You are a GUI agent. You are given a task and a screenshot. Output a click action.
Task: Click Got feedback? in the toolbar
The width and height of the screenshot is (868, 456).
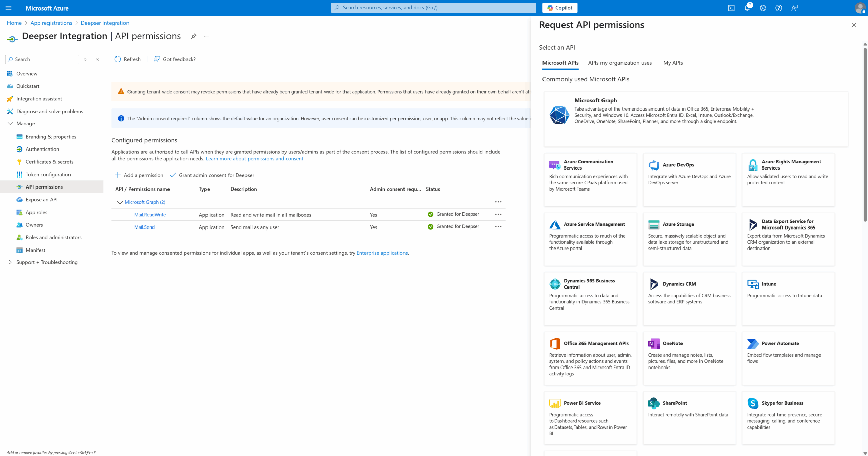(175, 59)
